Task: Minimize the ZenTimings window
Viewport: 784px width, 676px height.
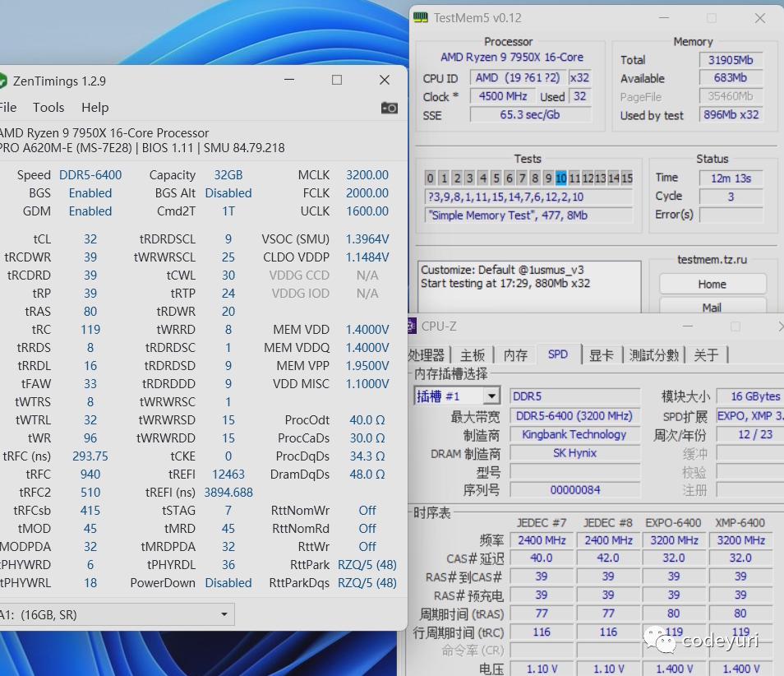Action: point(289,80)
